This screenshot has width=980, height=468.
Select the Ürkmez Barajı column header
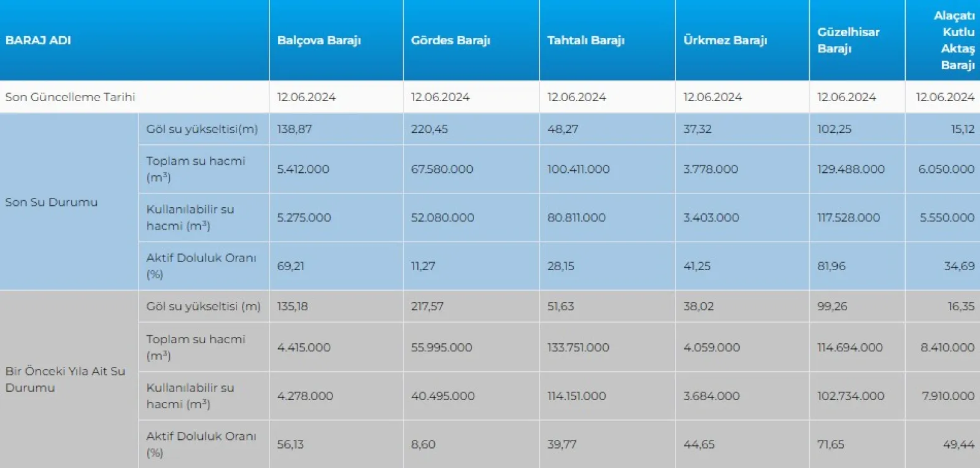pos(725,41)
